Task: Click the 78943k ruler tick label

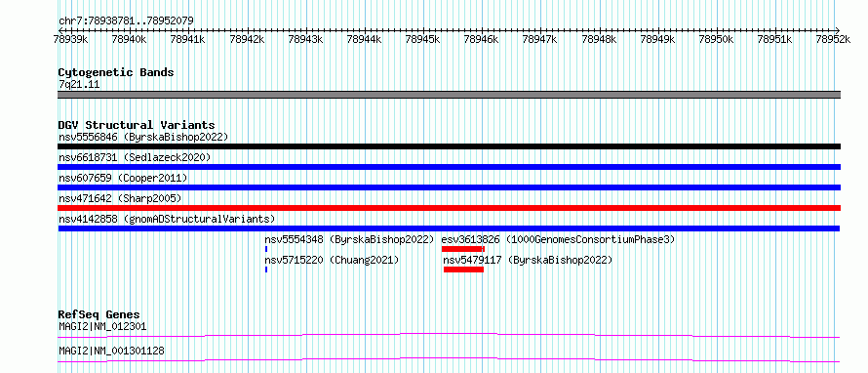Action: [x=305, y=39]
